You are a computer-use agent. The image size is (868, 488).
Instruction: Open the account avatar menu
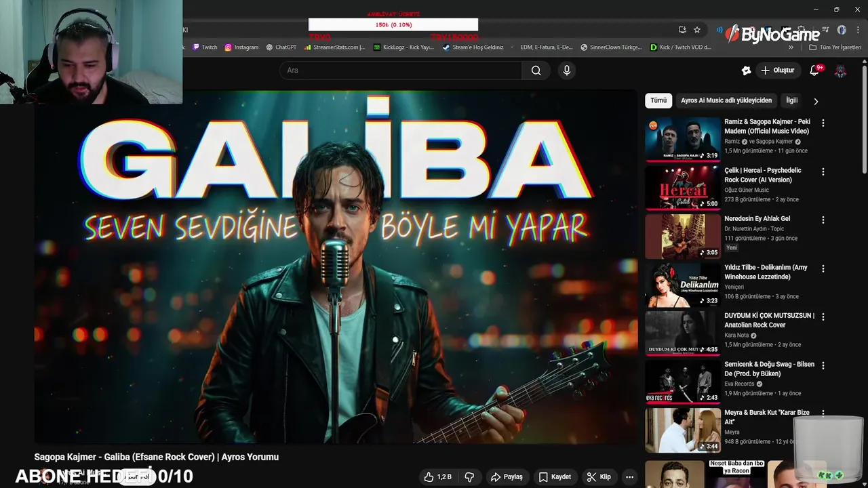(841, 70)
